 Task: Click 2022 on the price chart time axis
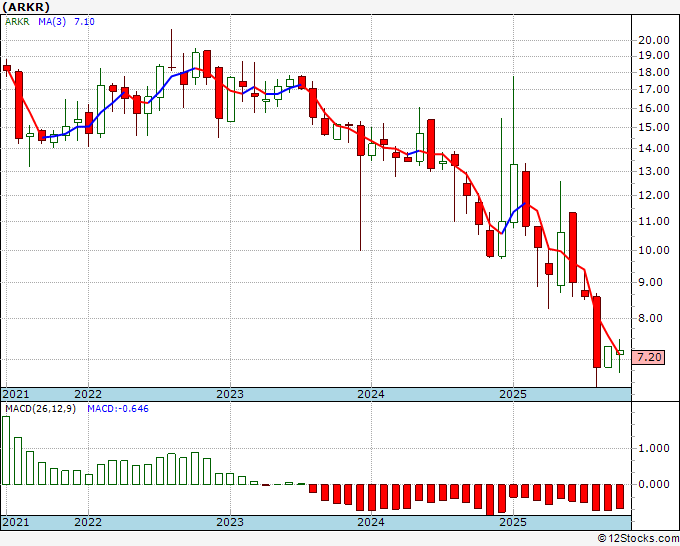pos(88,394)
